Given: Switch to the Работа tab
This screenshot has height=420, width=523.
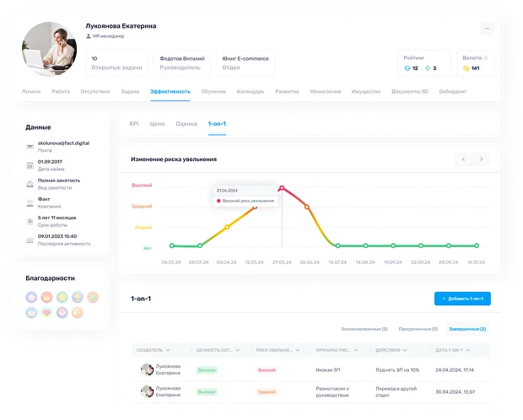Looking at the screenshot, I should 61,91.
